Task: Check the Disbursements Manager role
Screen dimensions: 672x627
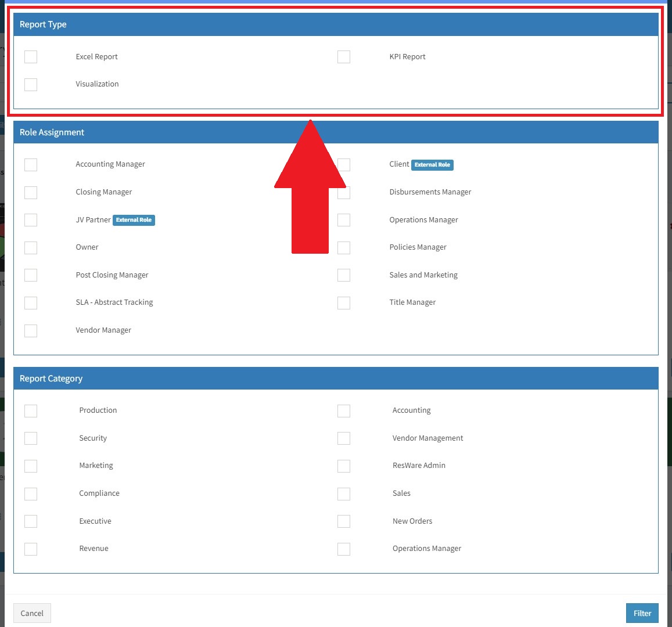Action: coord(344,192)
